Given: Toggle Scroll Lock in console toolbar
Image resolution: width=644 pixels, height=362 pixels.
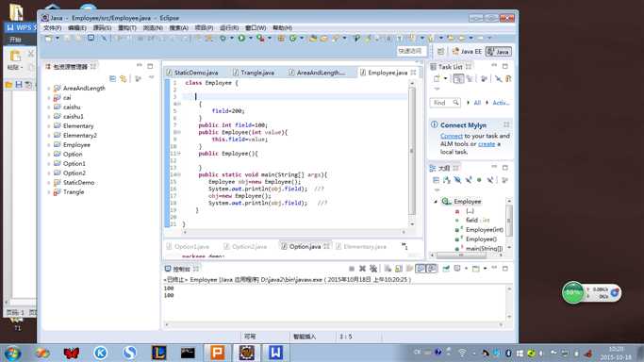Looking at the screenshot, I should [399, 269].
